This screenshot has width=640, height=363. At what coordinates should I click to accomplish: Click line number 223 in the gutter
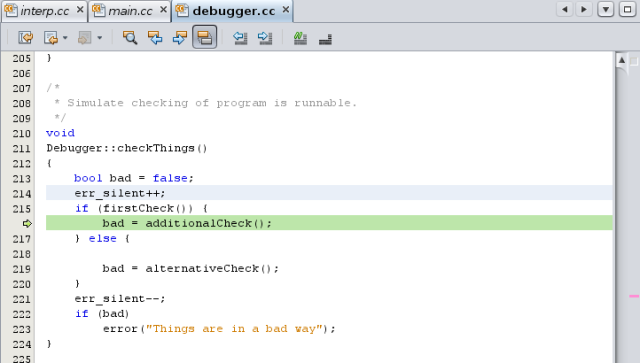click(22, 330)
